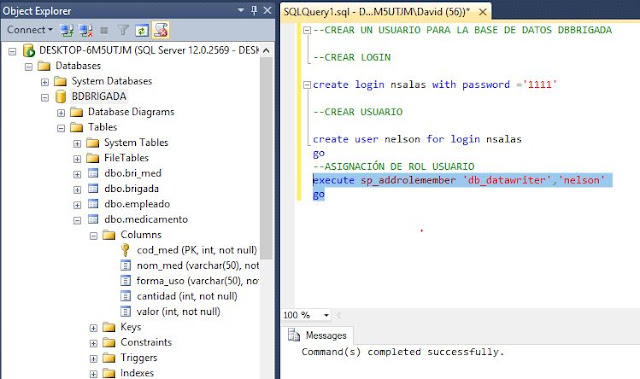Collapse the CREAR UN USUARIO comment outline block
The height and width of the screenshot is (379, 640).
(x=307, y=30)
